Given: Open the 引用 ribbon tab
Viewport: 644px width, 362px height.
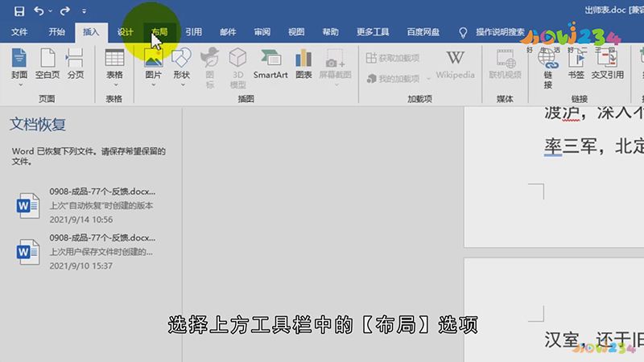Looking at the screenshot, I should pyautogui.click(x=193, y=32).
